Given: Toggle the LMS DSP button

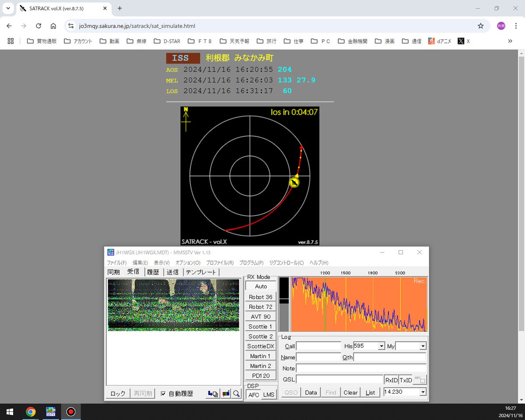Looking at the screenshot, I should click(x=269, y=395).
